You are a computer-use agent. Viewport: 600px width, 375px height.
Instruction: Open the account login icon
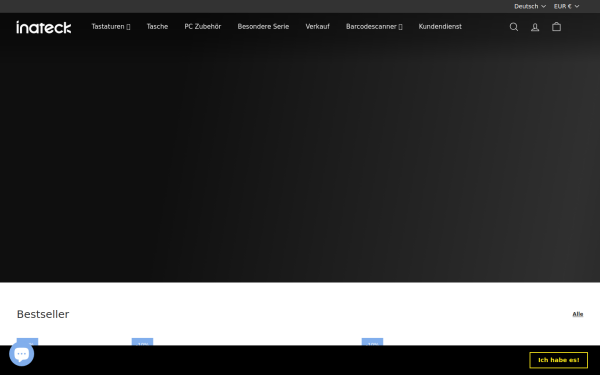(x=535, y=27)
